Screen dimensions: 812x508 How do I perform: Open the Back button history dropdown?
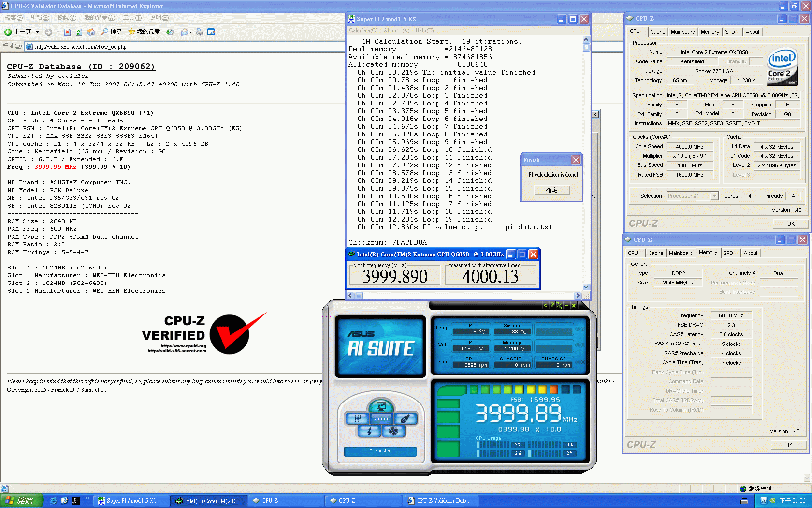click(37, 32)
